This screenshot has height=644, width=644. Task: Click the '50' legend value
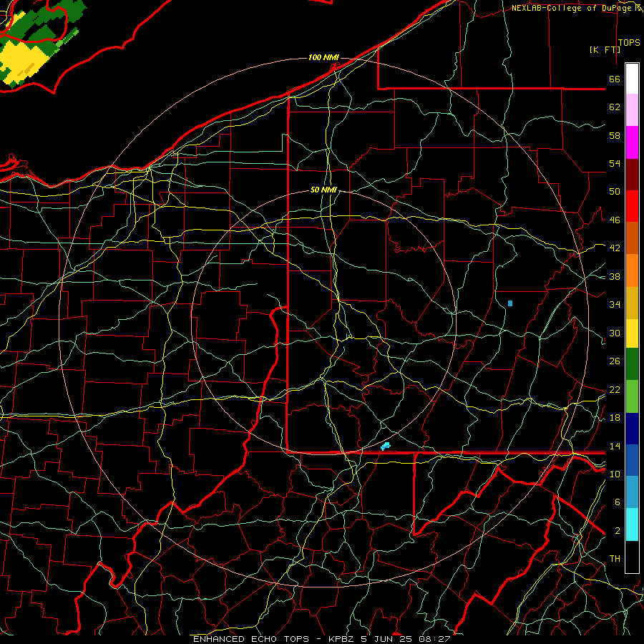(x=615, y=192)
